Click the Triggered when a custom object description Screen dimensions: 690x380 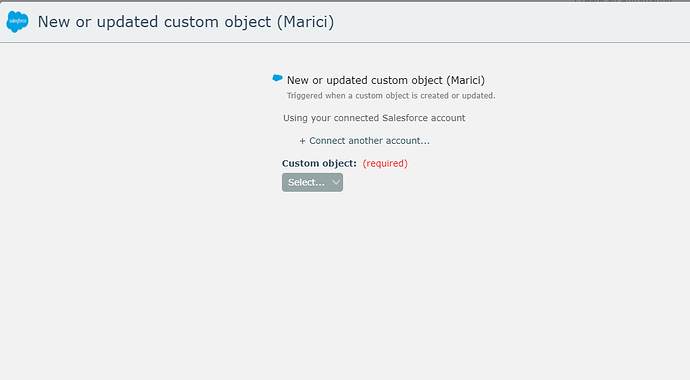[391, 95]
